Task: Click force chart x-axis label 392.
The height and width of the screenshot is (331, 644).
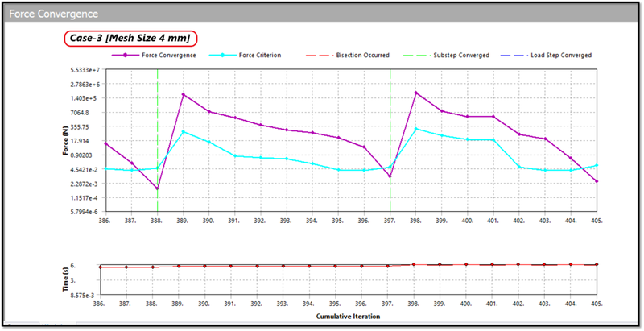Action: pyautogui.click(x=260, y=221)
